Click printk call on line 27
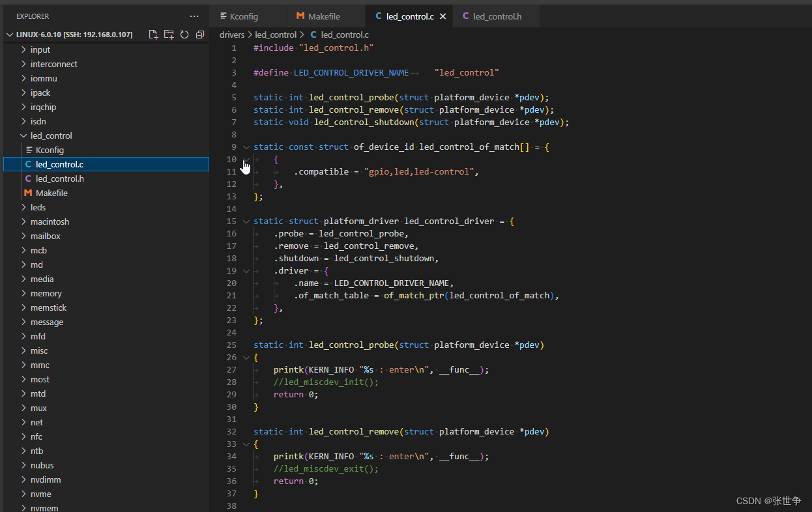 (289, 370)
